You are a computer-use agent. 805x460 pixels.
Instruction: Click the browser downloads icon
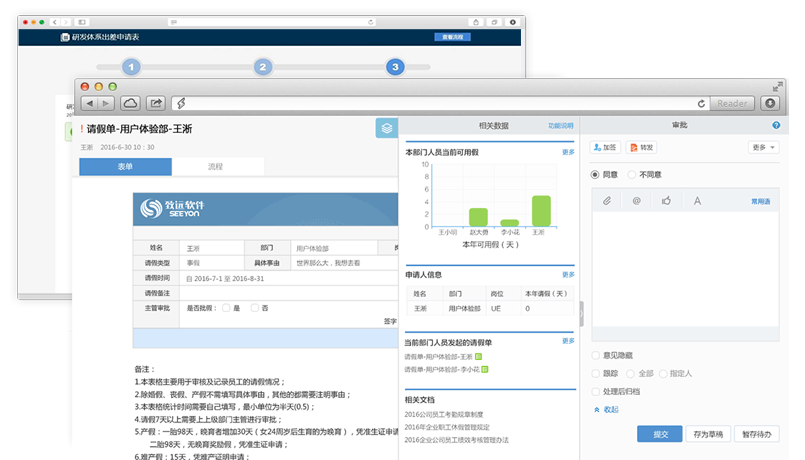[x=770, y=102]
